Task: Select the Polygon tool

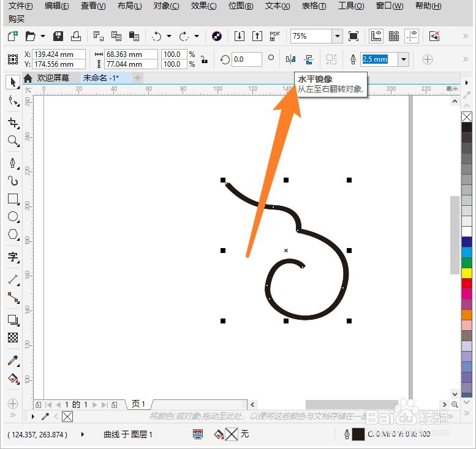Action: (x=13, y=235)
